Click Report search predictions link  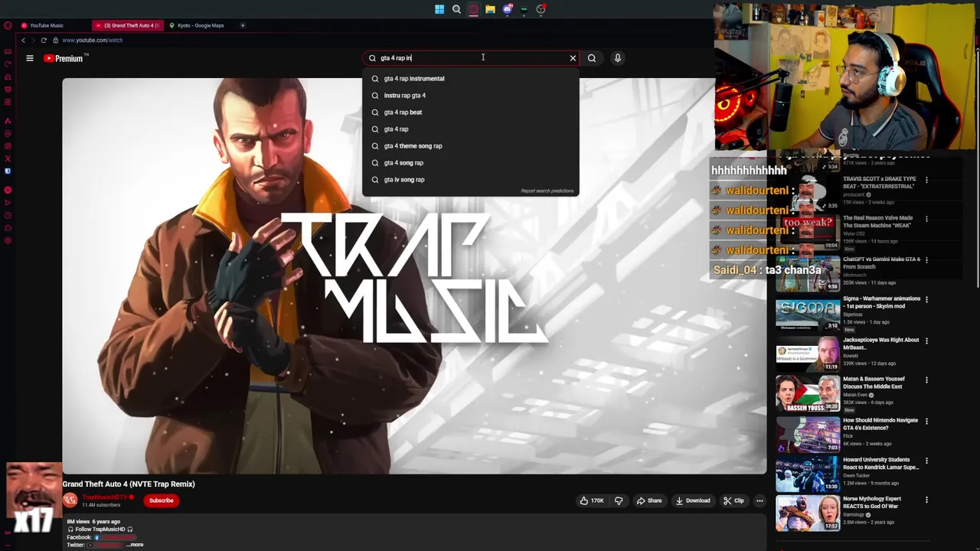tap(547, 191)
